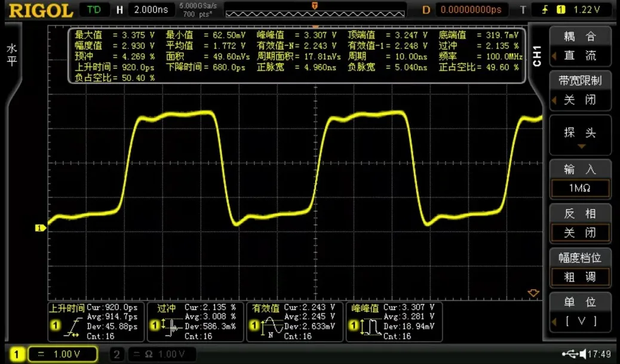Click the 正脉宽 = 4.960ns measurement
Viewport: 620px width, 364px height.
[296, 67]
